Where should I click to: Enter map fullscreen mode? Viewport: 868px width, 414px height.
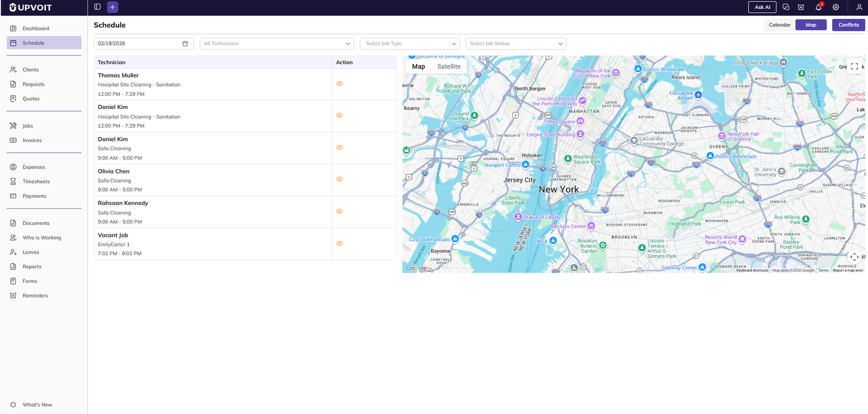[854, 66]
